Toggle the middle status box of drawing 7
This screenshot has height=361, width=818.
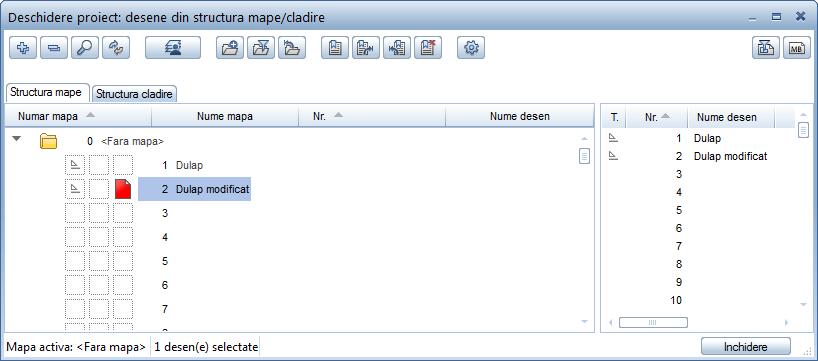(99, 309)
